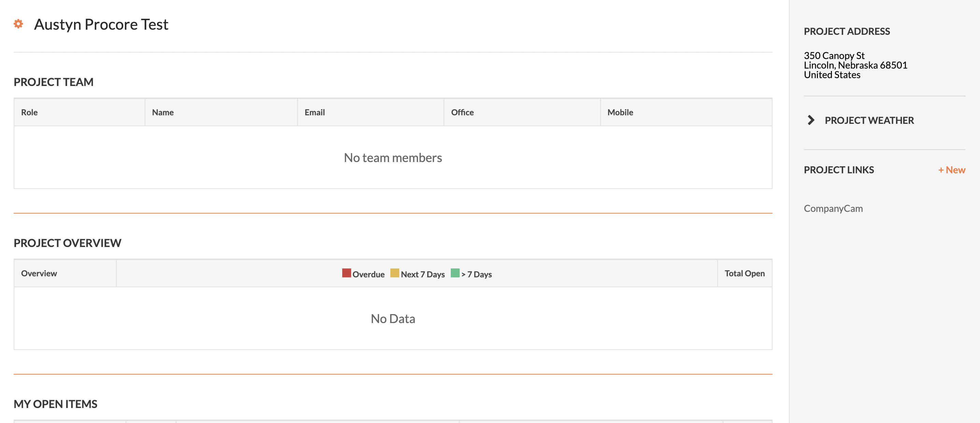Click the Total Open column header
The width and height of the screenshot is (980, 423).
click(x=744, y=273)
